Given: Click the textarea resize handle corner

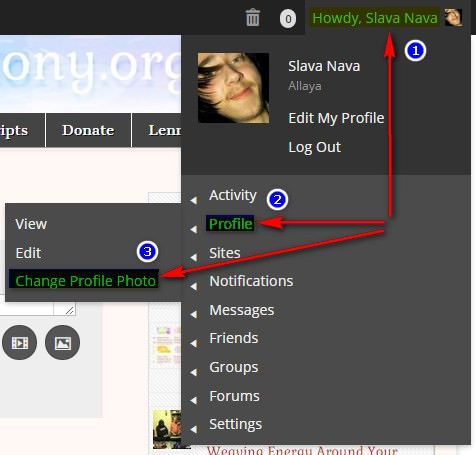Looking at the screenshot, I should click(70, 310).
